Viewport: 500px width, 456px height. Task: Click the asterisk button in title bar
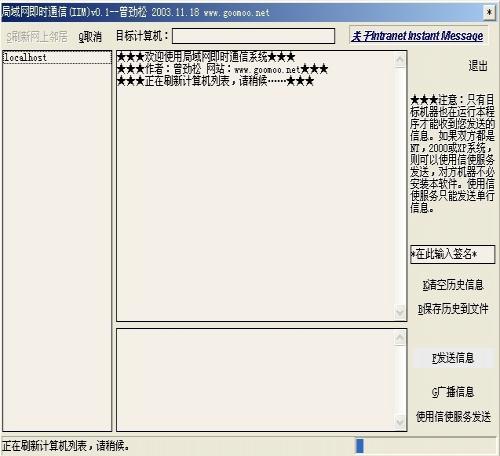pyautogui.click(x=489, y=13)
